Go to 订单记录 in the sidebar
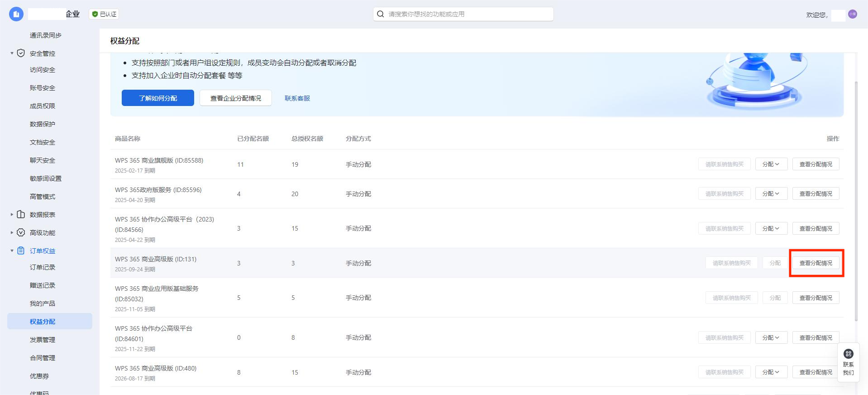868x395 pixels. click(43, 267)
